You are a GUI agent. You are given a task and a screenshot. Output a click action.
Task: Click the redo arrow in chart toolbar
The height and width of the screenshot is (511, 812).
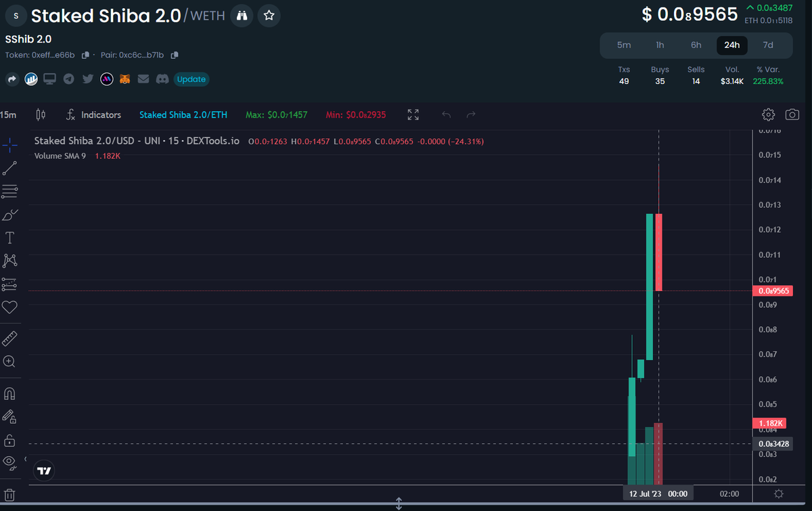pyautogui.click(x=472, y=115)
